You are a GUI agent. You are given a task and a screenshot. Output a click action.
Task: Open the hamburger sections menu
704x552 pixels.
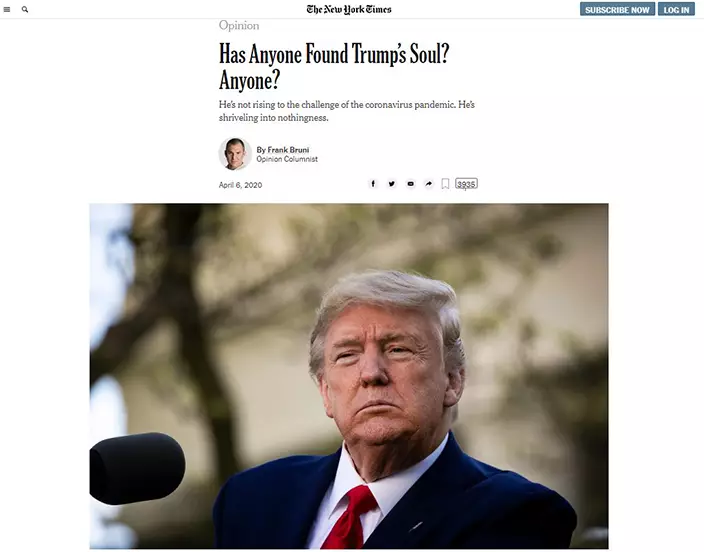pyautogui.click(x=7, y=9)
